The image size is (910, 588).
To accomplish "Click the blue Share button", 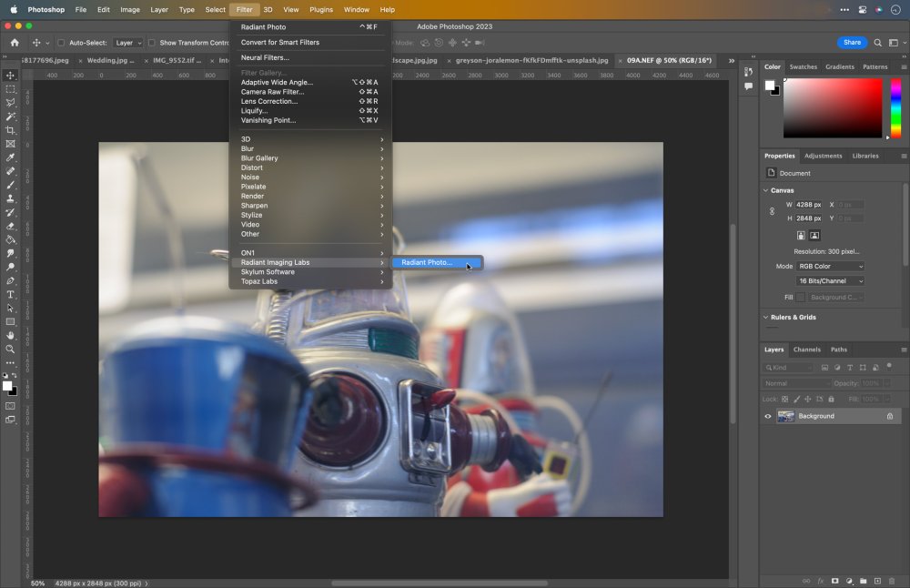I will [852, 43].
